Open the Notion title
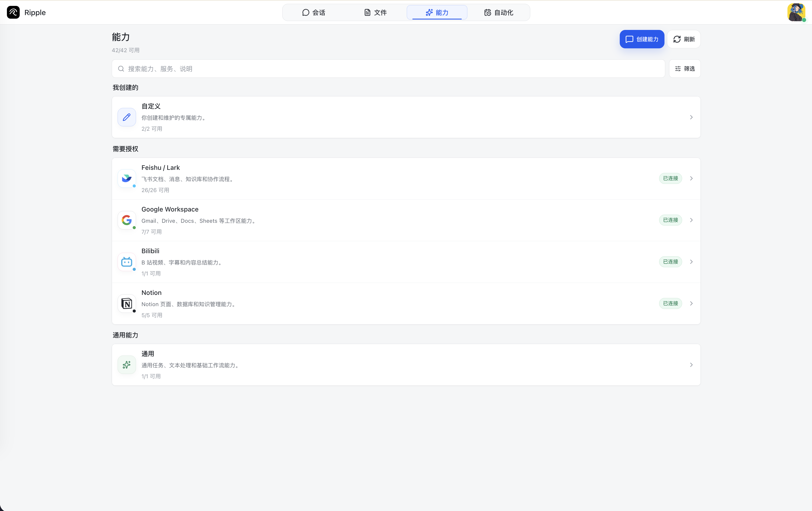 click(x=151, y=293)
